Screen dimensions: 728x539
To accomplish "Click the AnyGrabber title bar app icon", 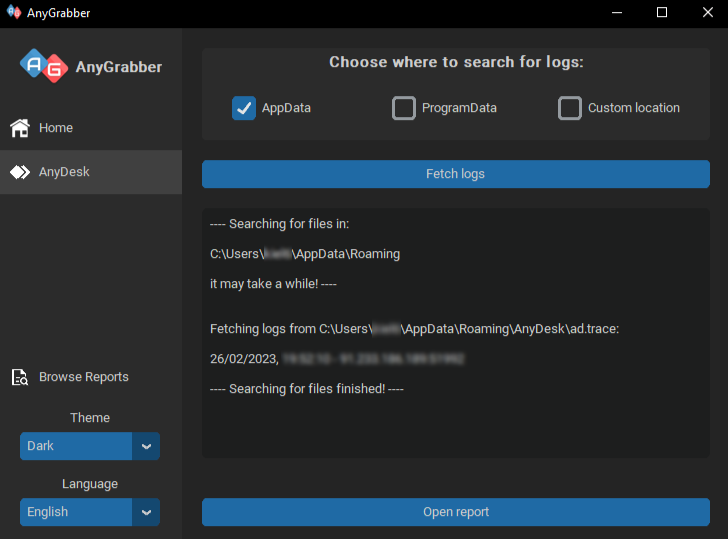I will (14, 12).
